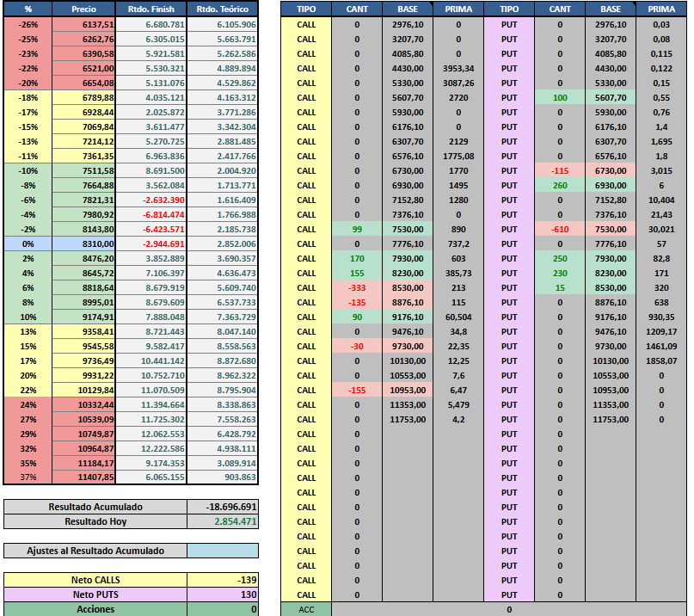Viewport: 694px width, 616px height.
Task: Click the PUT premium 10,404
Action: coord(661,200)
